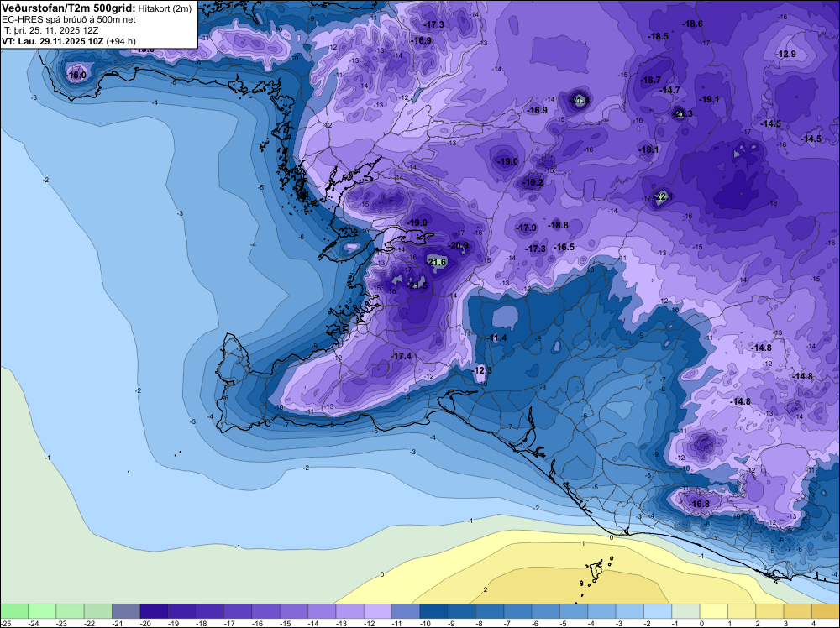Click the -19.1 temperature value on the map

(709, 100)
